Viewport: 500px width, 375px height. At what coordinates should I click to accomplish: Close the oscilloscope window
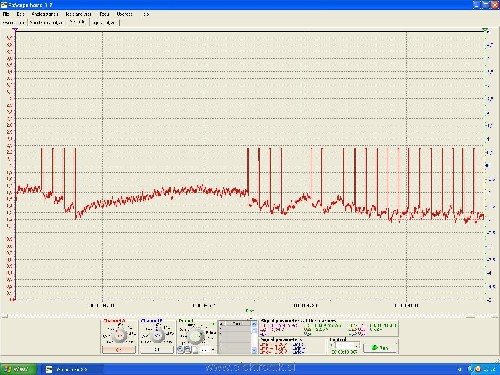point(494,5)
